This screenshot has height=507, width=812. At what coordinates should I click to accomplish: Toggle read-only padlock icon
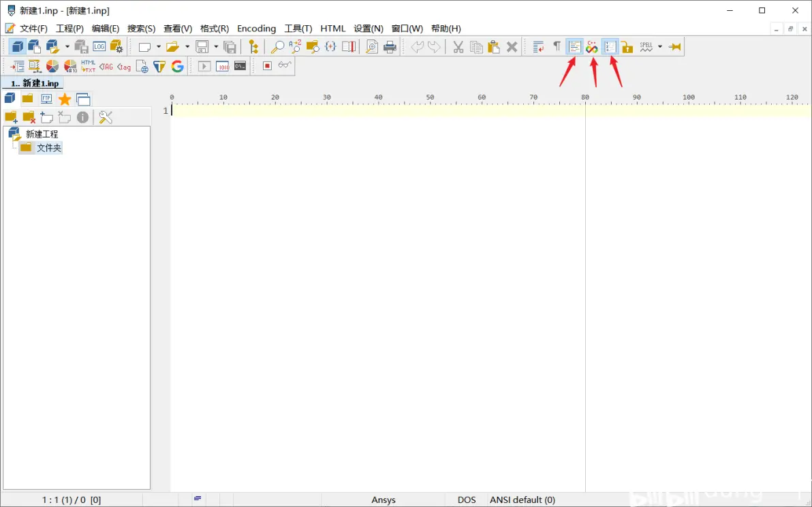click(627, 47)
